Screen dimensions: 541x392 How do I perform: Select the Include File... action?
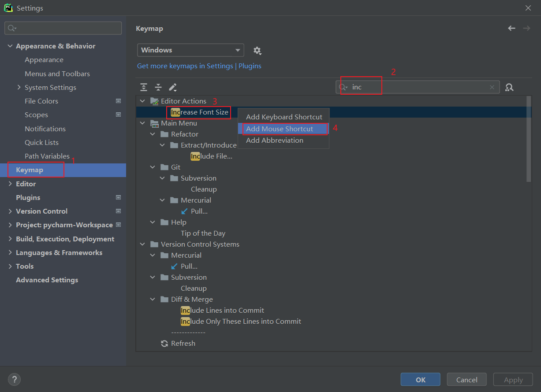click(x=212, y=156)
